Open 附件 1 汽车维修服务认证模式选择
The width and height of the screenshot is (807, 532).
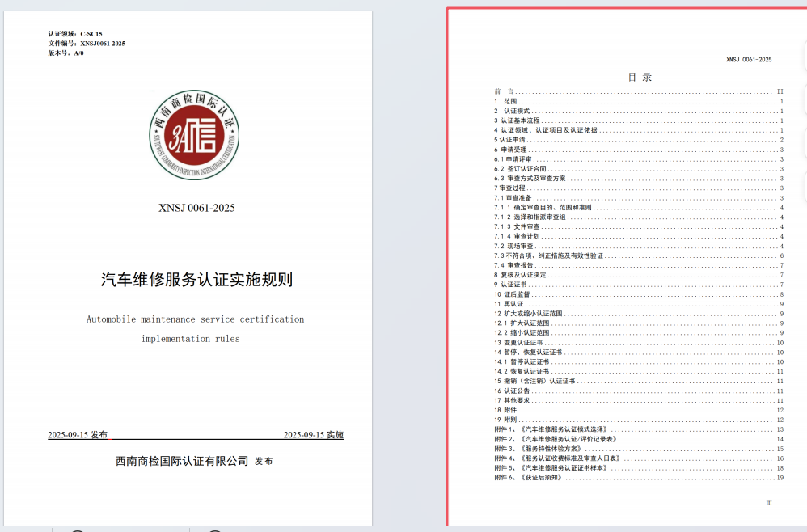click(x=551, y=429)
